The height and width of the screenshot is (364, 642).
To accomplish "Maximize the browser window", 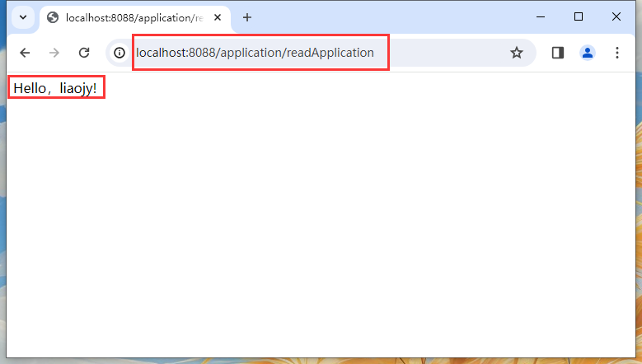I will click(x=578, y=16).
